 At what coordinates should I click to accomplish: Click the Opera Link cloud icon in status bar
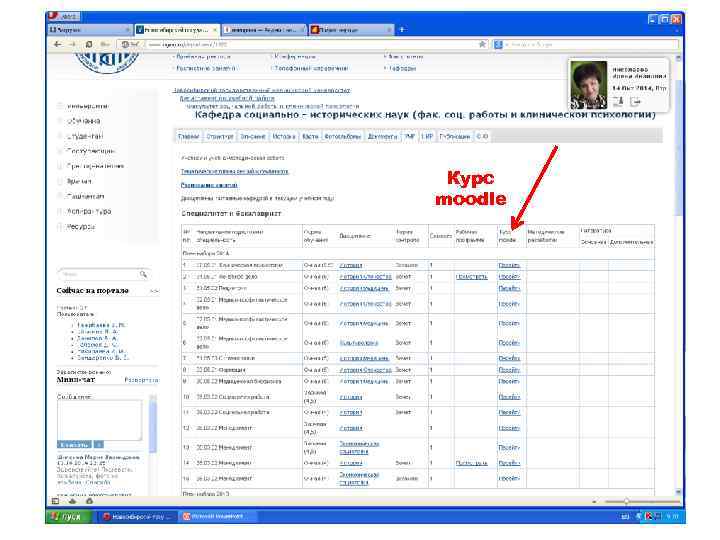(72, 501)
